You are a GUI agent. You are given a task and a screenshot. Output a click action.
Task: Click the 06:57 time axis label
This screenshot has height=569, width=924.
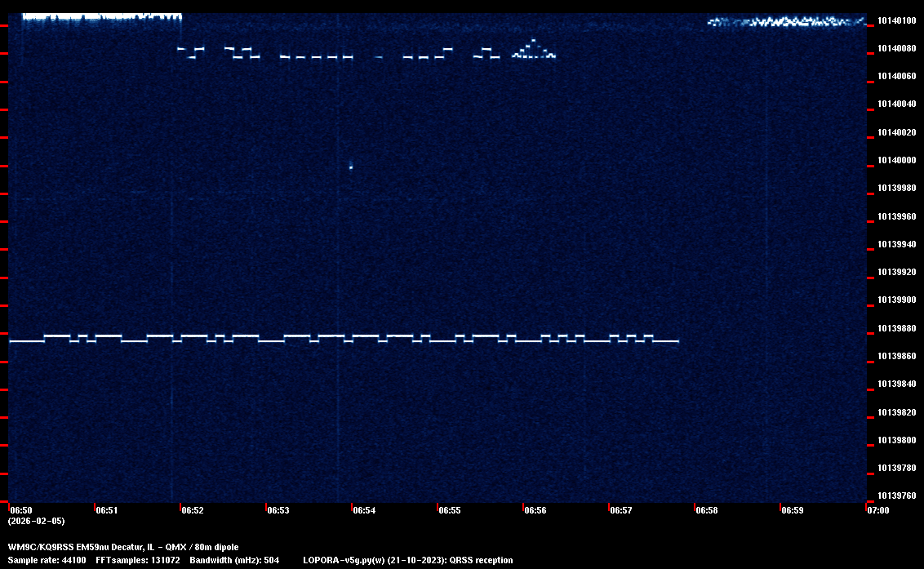621,510
